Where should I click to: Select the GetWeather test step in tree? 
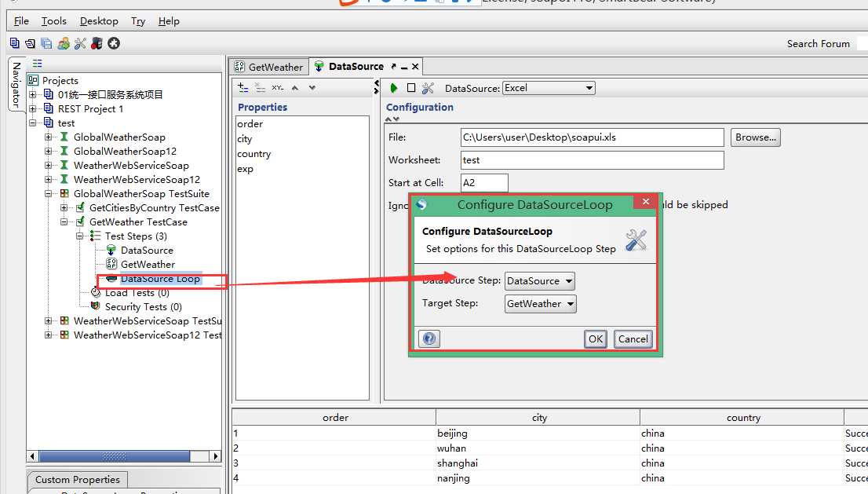[x=148, y=265]
